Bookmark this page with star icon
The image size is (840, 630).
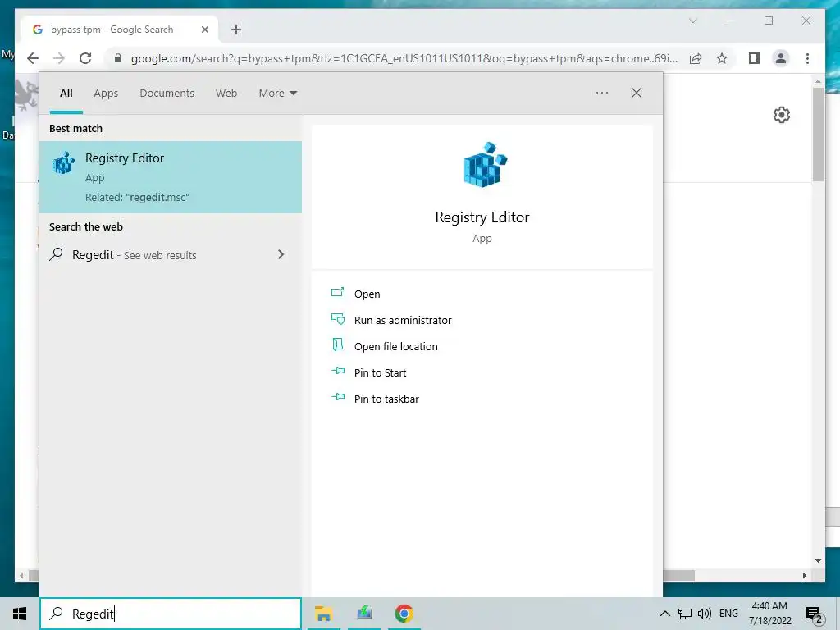tap(722, 58)
